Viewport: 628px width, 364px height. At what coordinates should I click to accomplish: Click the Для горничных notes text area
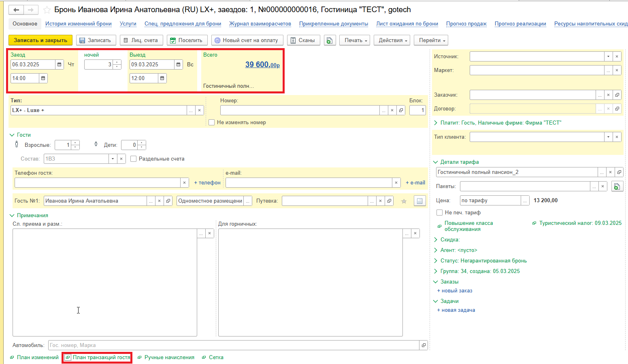310,282
